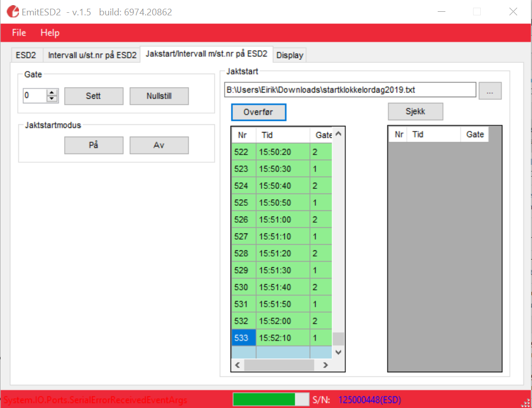The height and width of the screenshot is (408, 532).
Task: Open file browser with the ... button
Action: coord(490,91)
